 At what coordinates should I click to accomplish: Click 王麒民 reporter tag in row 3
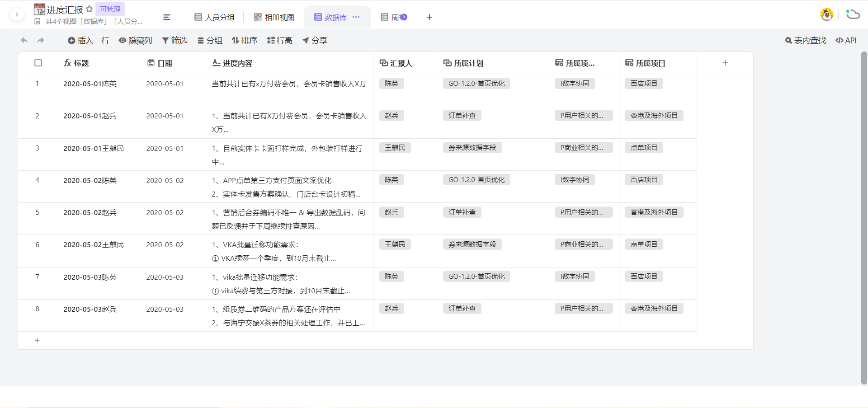(395, 148)
